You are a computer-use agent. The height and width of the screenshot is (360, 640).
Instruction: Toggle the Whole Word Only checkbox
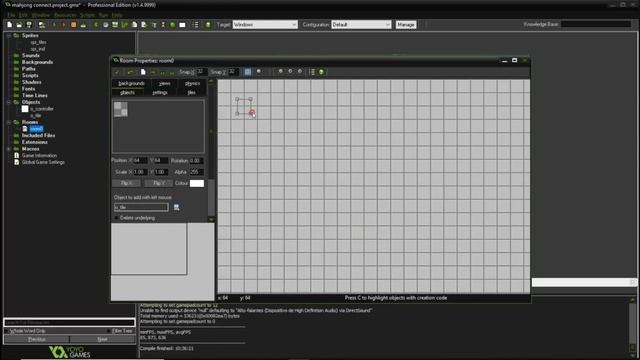pyautogui.click(x=7, y=331)
